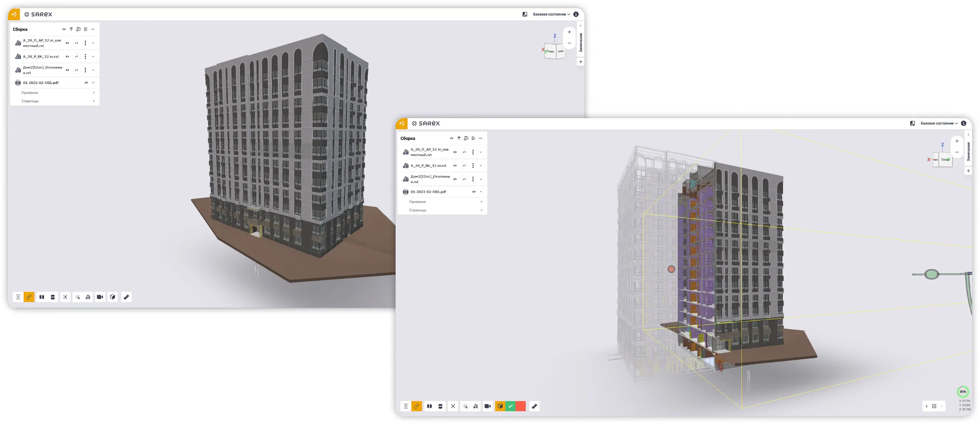The width and height of the screenshot is (980, 424).
Task: Click the red cancel swatch in the front window toolbar
Action: click(521, 406)
